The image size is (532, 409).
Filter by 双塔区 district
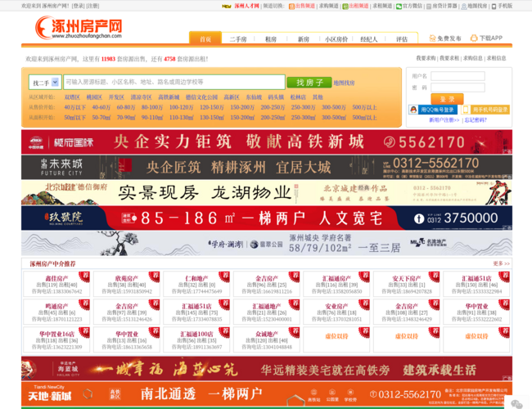72,97
